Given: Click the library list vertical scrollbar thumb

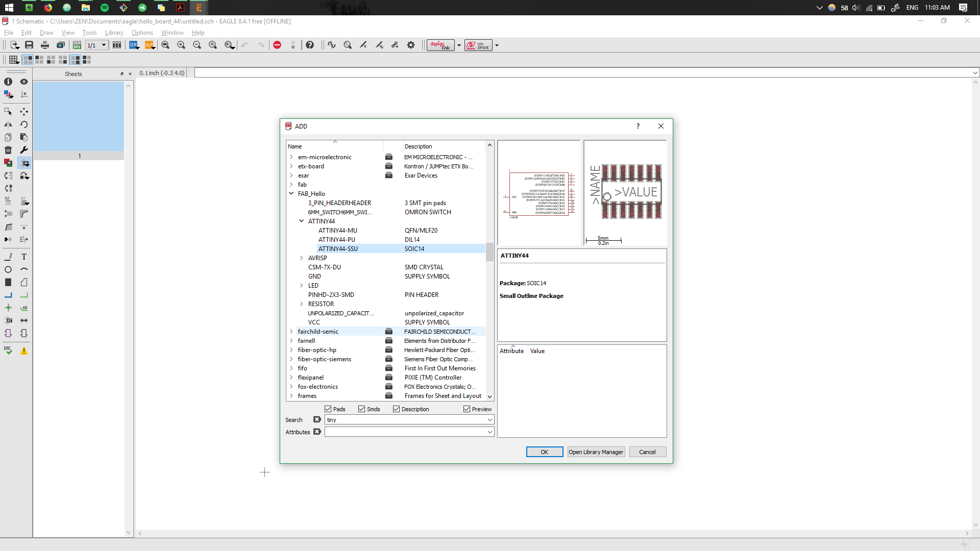Looking at the screenshot, I should [x=489, y=252].
